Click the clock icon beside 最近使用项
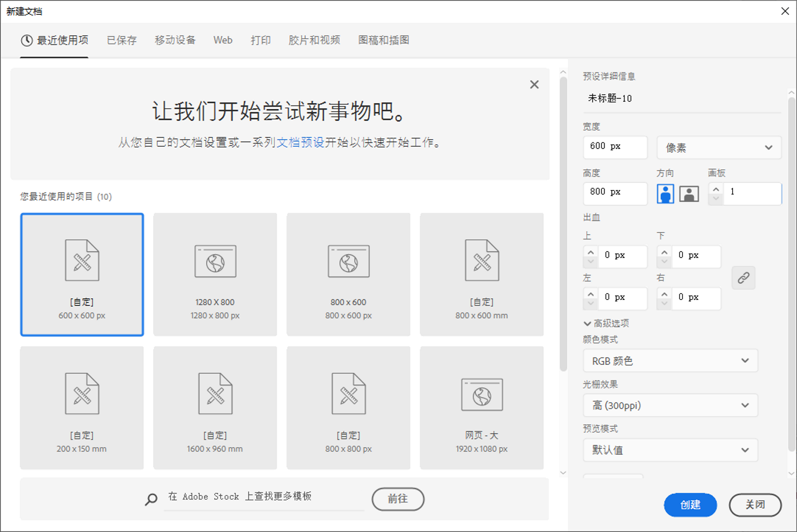This screenshot has height=532, width=797. (27, 40)
